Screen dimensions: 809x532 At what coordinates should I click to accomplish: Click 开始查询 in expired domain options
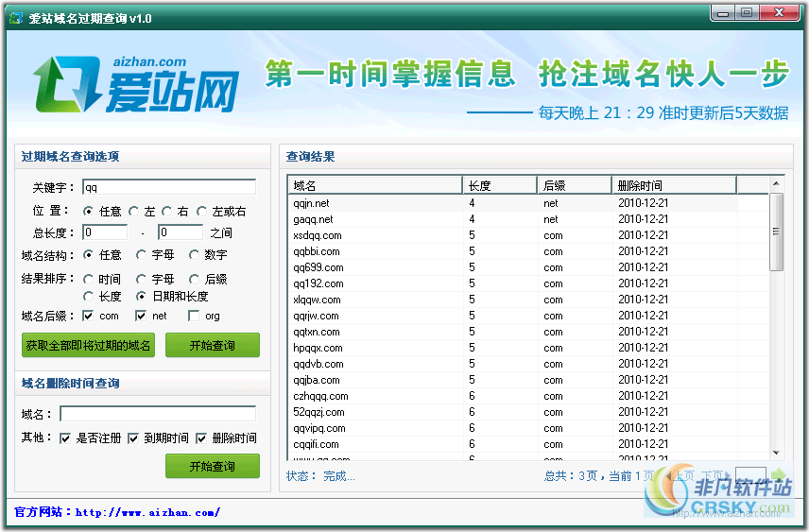(x=212, y=345)
